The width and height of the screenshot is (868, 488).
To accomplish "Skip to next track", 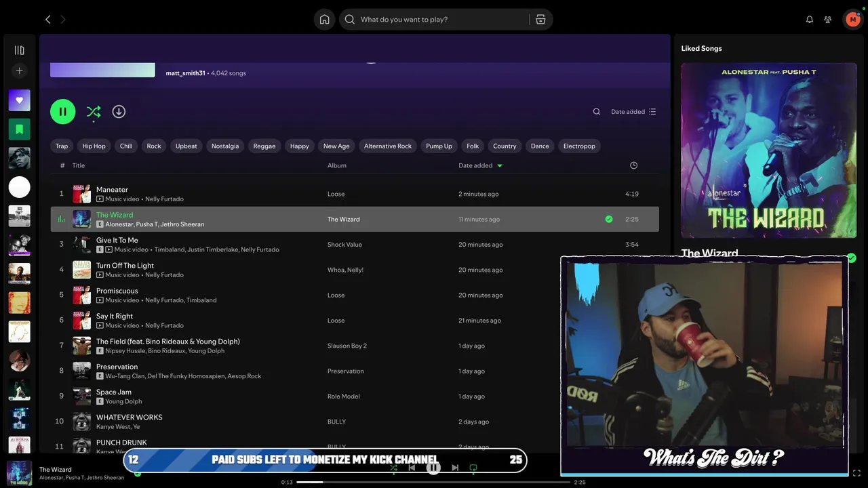I will [x=455, y=468].
